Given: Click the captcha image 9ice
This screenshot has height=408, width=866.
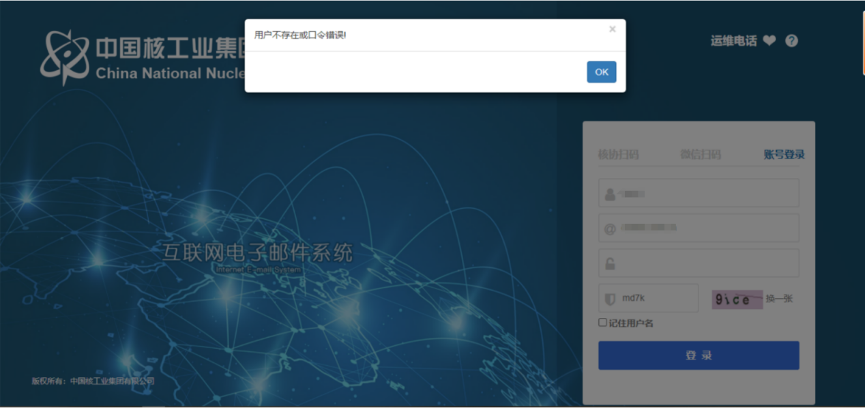Looking at the screenshot, I should (x=737, y=299).
